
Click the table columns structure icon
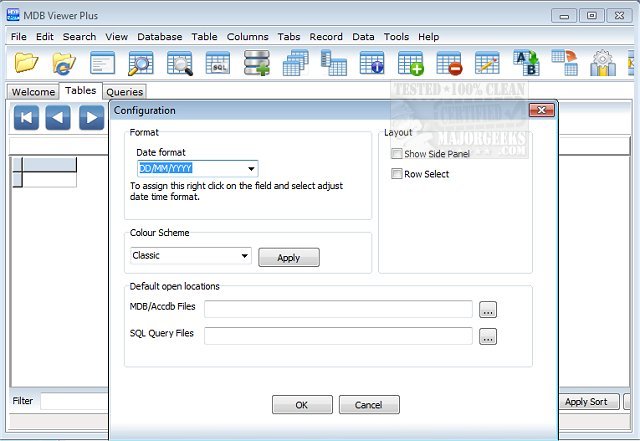(333, 63)
